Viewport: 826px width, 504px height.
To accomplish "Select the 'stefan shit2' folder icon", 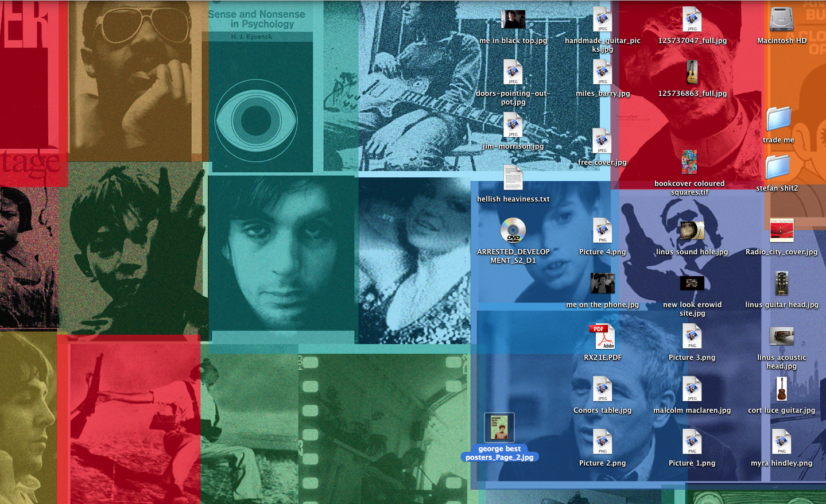I will click(x=778, y=166).
